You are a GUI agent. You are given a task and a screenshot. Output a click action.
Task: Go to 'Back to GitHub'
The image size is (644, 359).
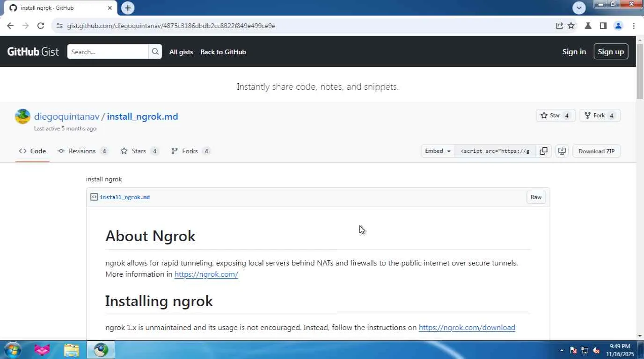coord(223,52)
